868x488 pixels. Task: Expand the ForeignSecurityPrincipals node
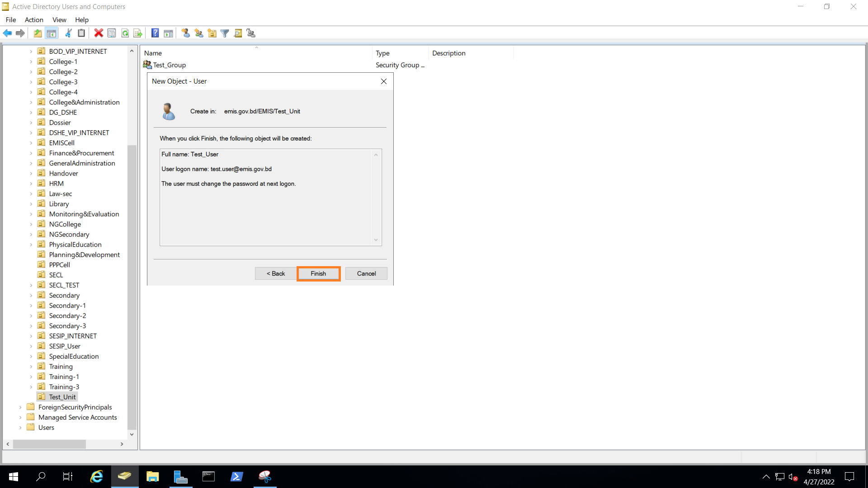click(20, 408)
